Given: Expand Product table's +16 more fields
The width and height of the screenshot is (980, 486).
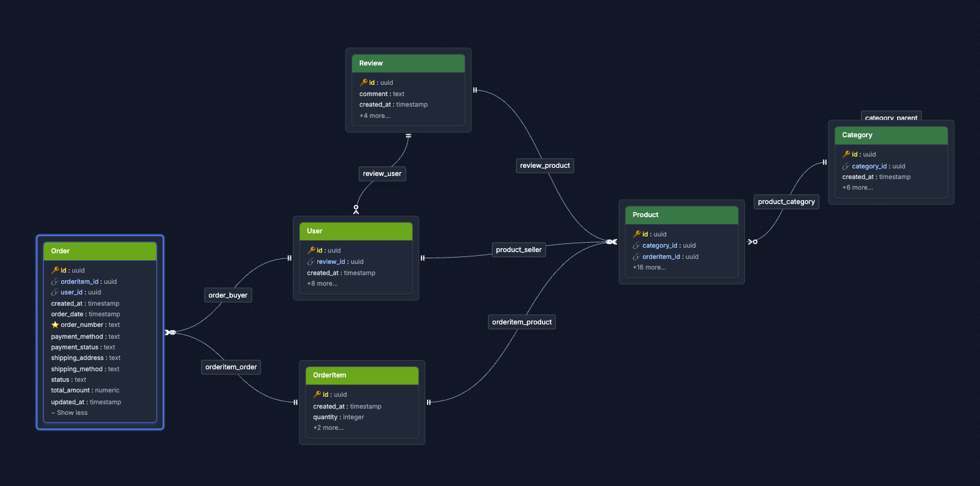Looking at the screenshot, I should tap(650, 267).
